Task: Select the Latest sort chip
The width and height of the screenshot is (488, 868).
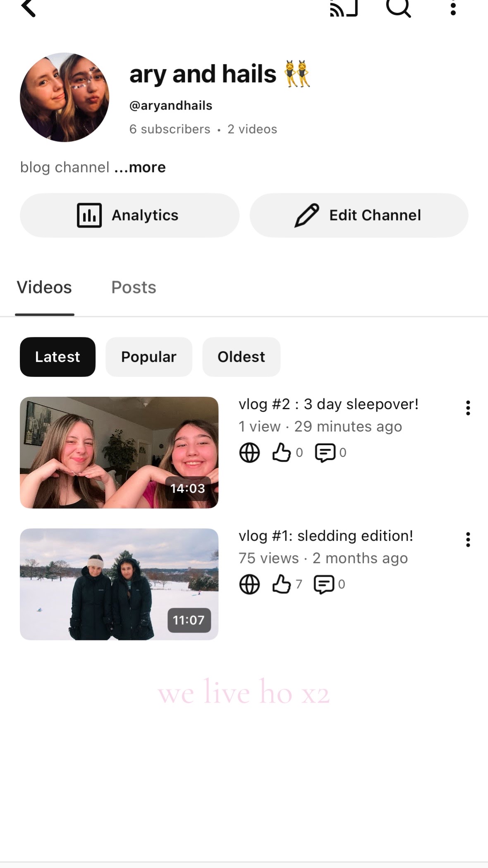Action: point(57,357)
